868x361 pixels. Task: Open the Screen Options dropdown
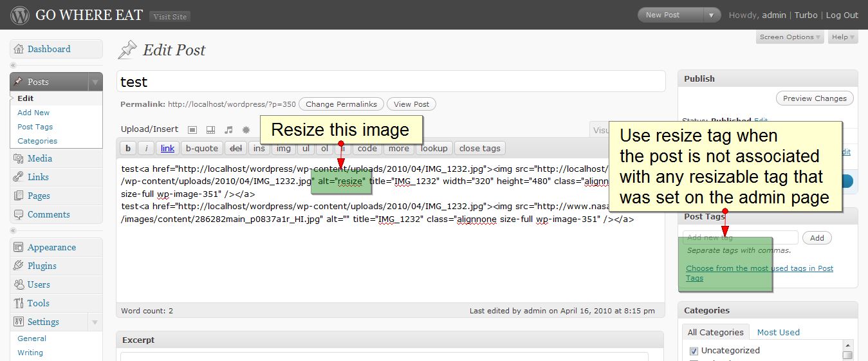click(x=790, y=37)
